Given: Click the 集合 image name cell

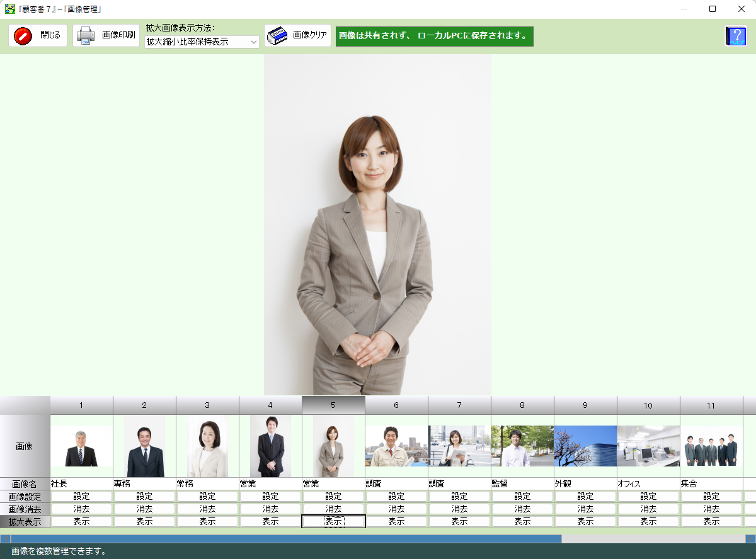Looking at the screenshot, I should [711, 484].
